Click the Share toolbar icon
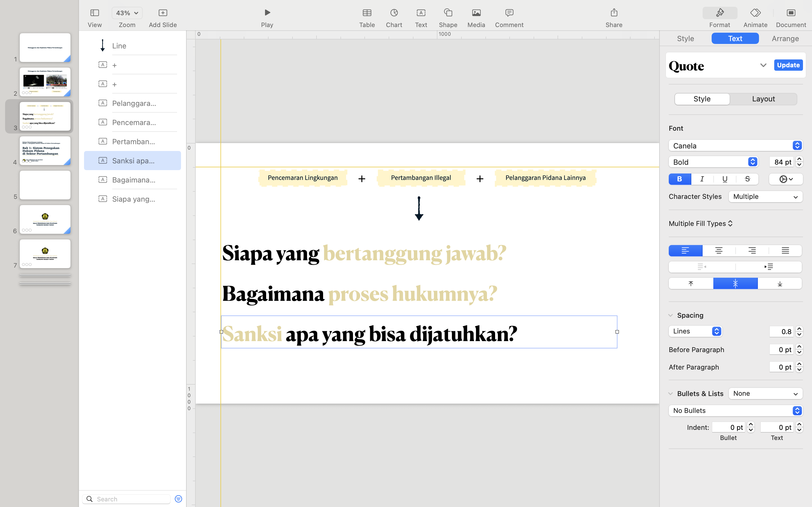The image size is (812, 507). (x=614, y=13)
